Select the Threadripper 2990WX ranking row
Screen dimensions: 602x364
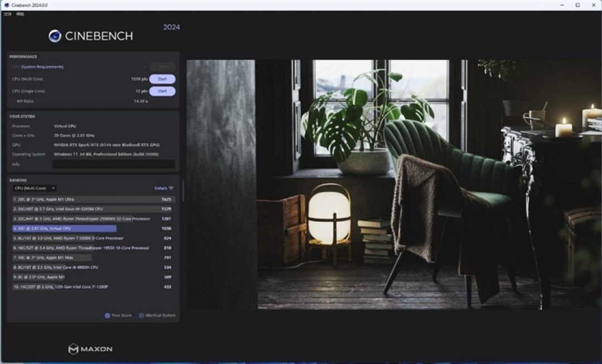tap(94, 219)
